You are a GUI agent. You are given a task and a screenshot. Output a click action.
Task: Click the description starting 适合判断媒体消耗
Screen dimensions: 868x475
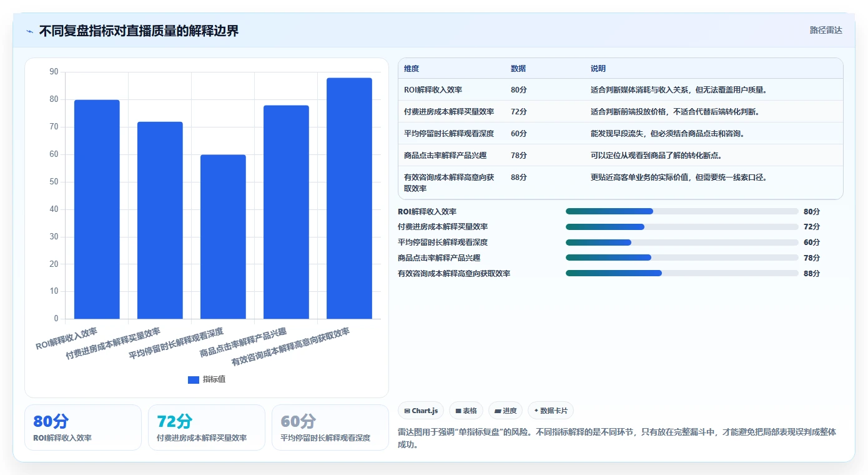[x=679, y=90]
